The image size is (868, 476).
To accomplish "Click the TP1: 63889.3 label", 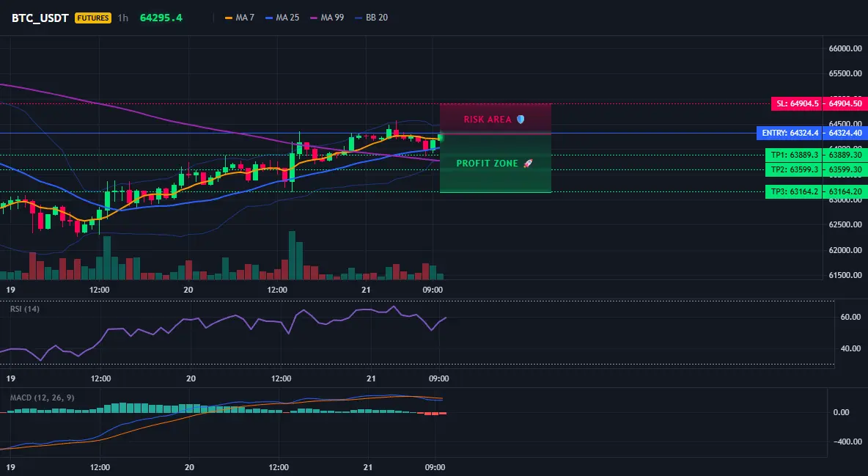I will [x=794, y=155].
